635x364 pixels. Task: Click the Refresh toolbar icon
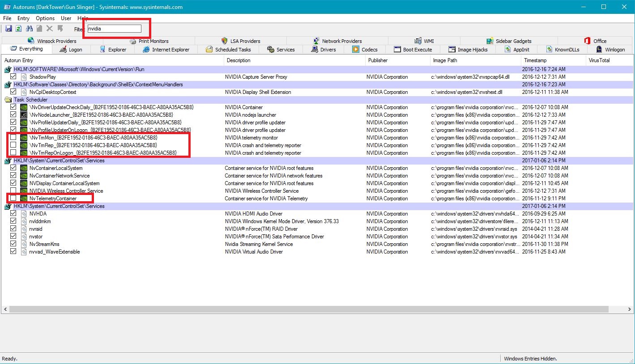pos(18,29)
